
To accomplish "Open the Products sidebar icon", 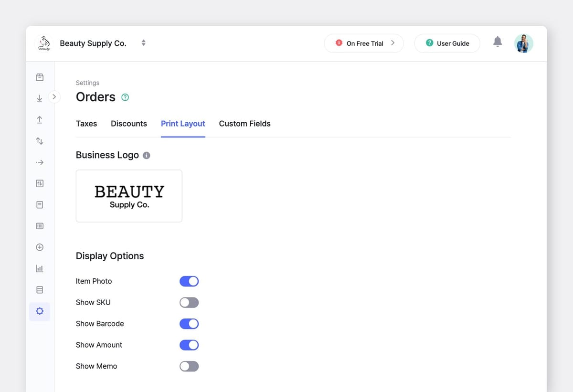I will click(x=40, y=77).
